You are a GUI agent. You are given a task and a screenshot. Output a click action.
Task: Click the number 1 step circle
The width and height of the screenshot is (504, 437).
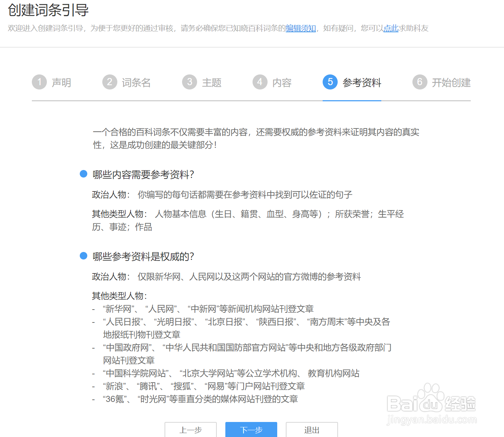39,82
